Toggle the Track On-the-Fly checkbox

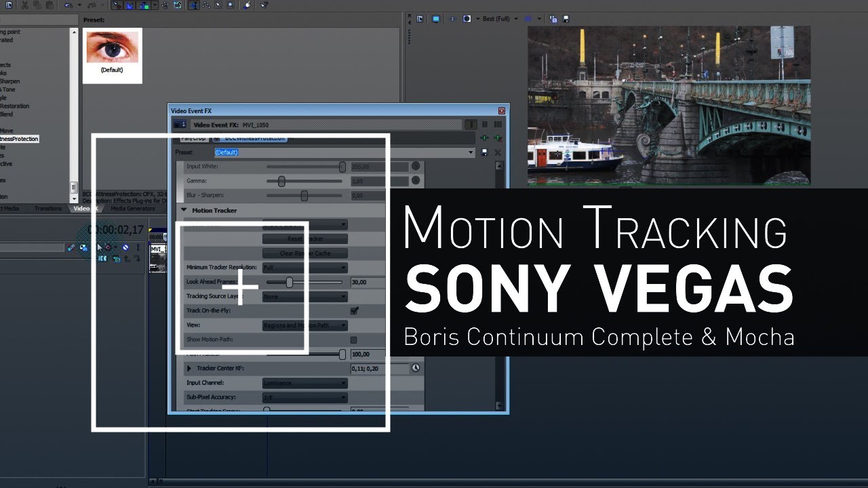pos(354,311)
